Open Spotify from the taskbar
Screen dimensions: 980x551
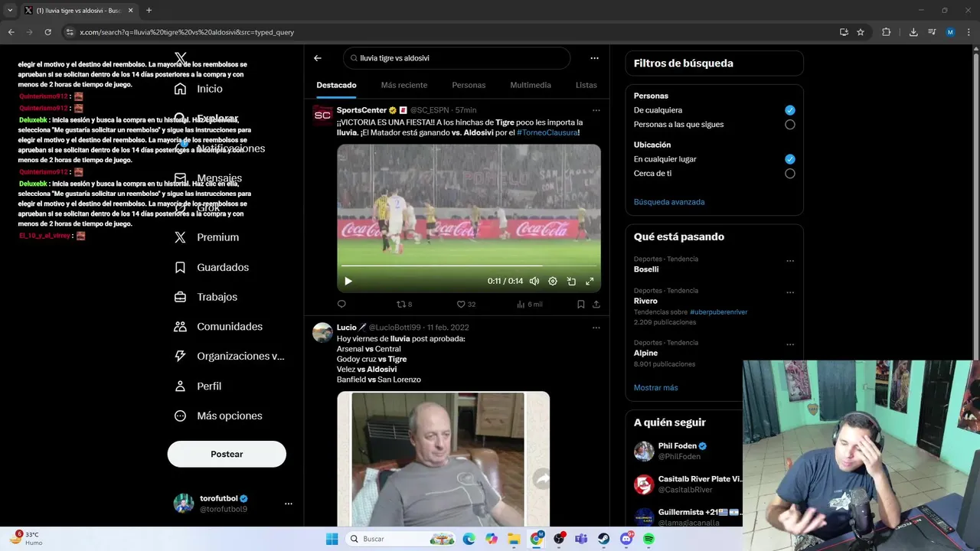click(x=649, y=539)
